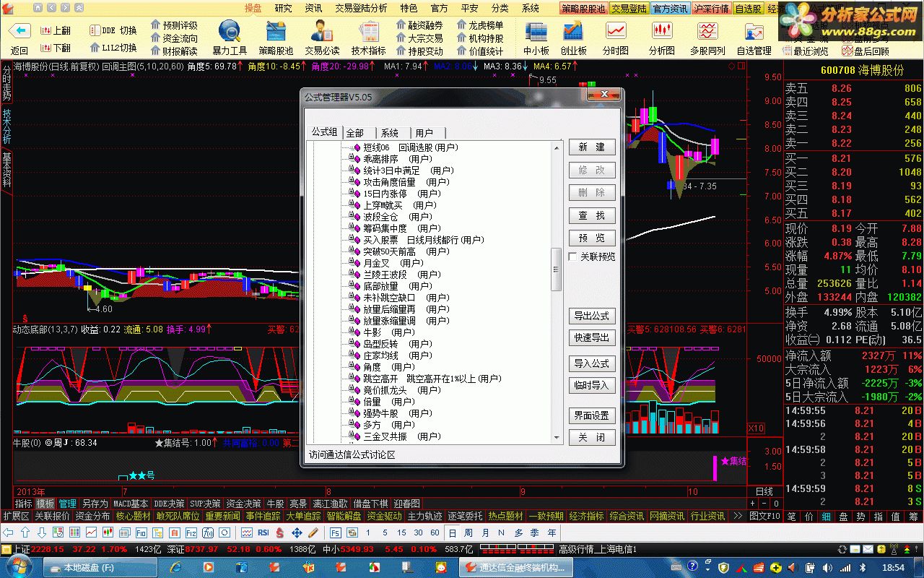Click the F5 icon in bottom toolbar
This screenshot has width=924, height=578.
point(335,532)
